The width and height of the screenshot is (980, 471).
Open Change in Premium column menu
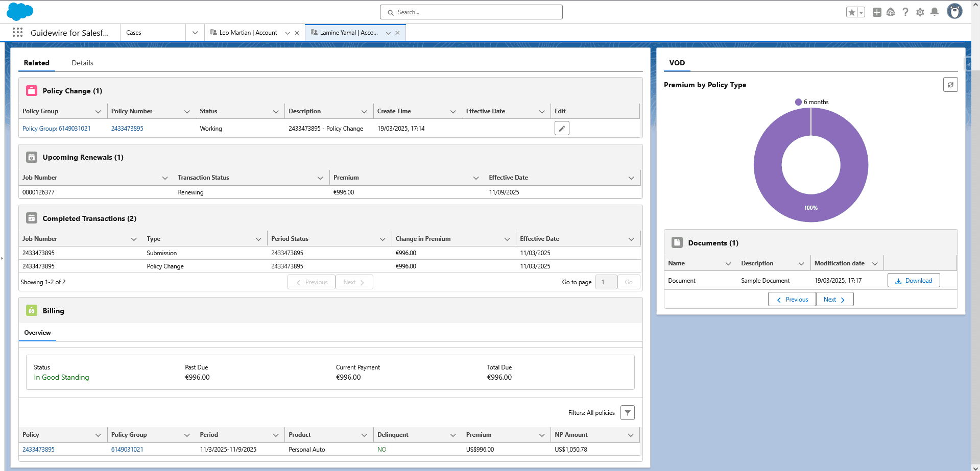(507, 239)
